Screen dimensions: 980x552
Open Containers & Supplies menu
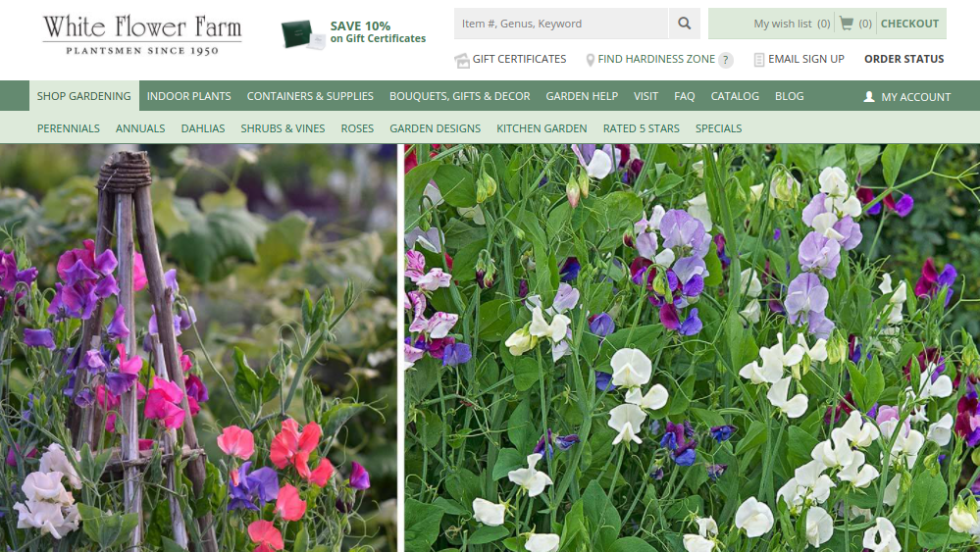310,96
